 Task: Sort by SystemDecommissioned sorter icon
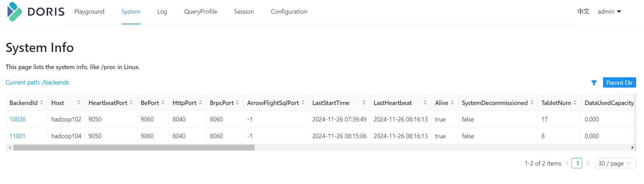pos(532,103)
